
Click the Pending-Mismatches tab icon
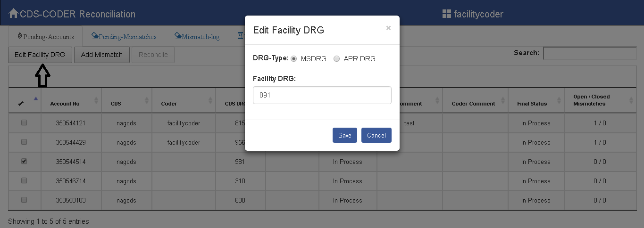[95, 36]
